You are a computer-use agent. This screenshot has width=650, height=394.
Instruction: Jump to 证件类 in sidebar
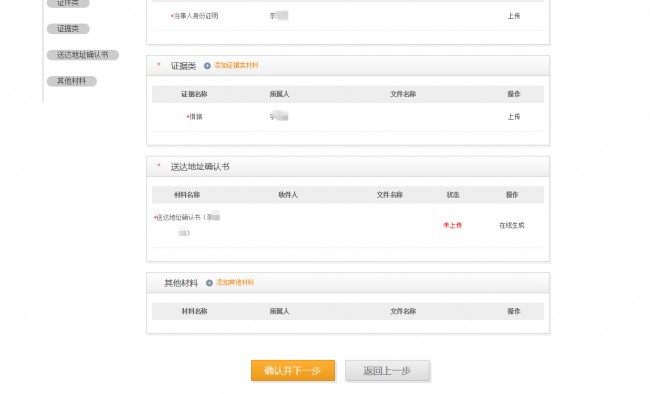[68, 3]
